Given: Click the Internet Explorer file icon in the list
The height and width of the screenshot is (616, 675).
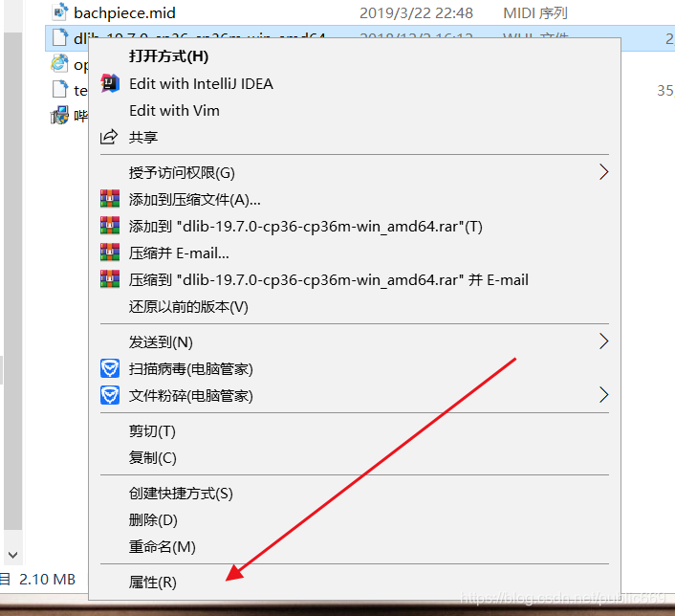Looking at the screenshot, I should [59, 64].
